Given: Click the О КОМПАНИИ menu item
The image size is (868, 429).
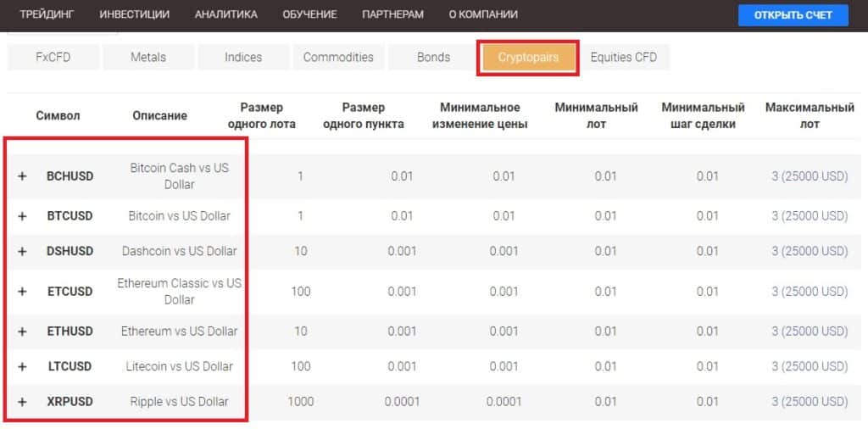Looking at the screenshot, I should click(482, 15).
